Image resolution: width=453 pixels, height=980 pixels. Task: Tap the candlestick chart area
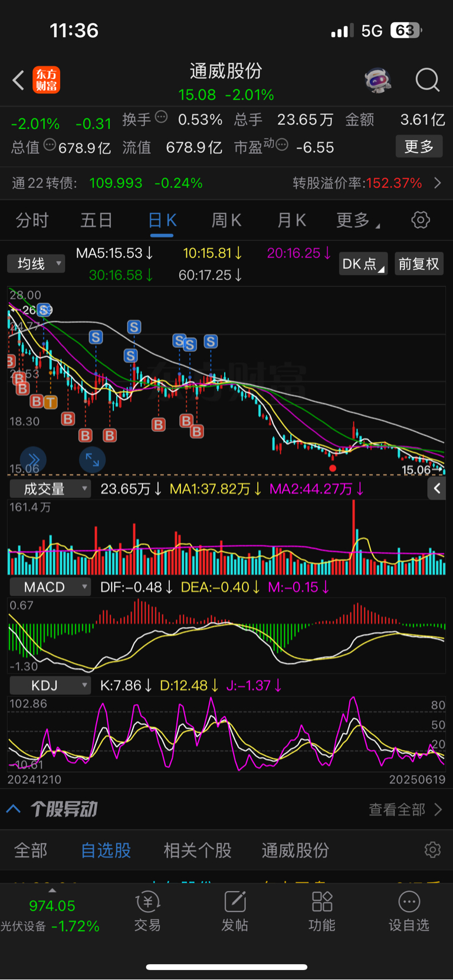pos(226,381)
